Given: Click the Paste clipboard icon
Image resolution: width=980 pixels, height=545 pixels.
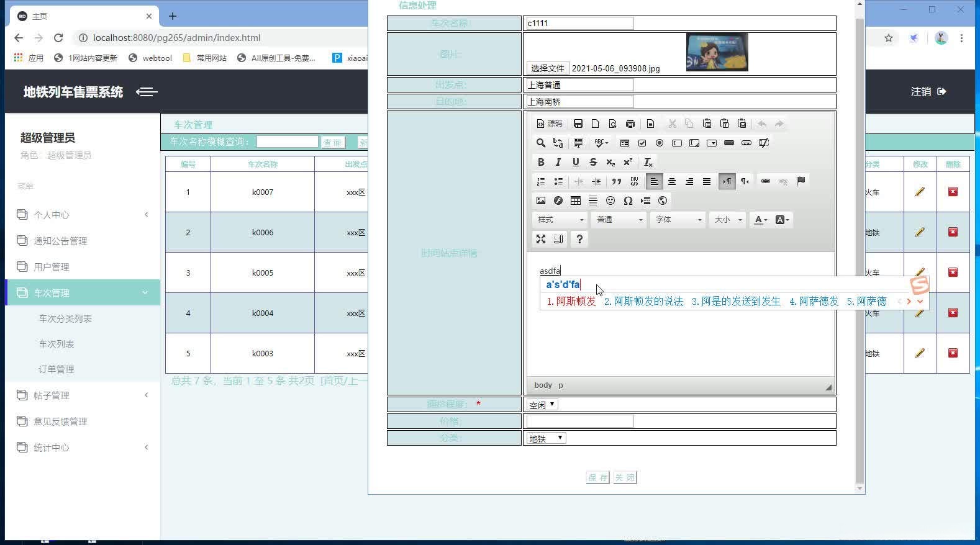Looking at the screenshot, I should point(707,124).
